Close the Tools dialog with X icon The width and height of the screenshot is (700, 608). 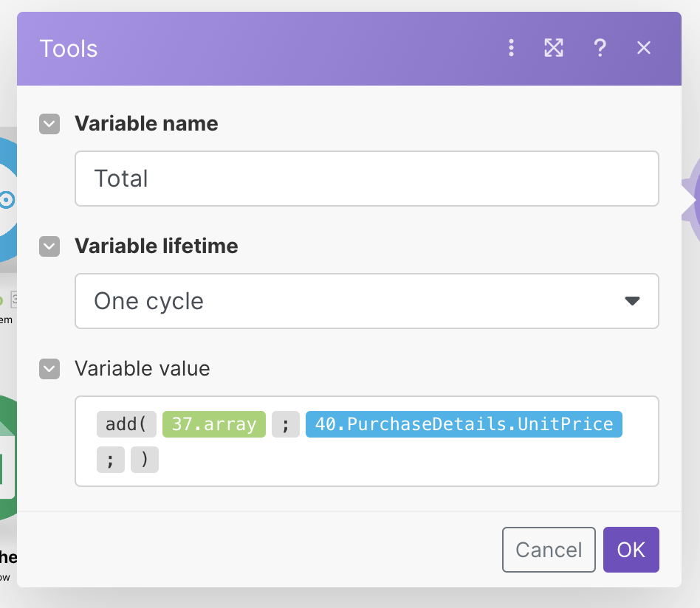pos(644,49)
